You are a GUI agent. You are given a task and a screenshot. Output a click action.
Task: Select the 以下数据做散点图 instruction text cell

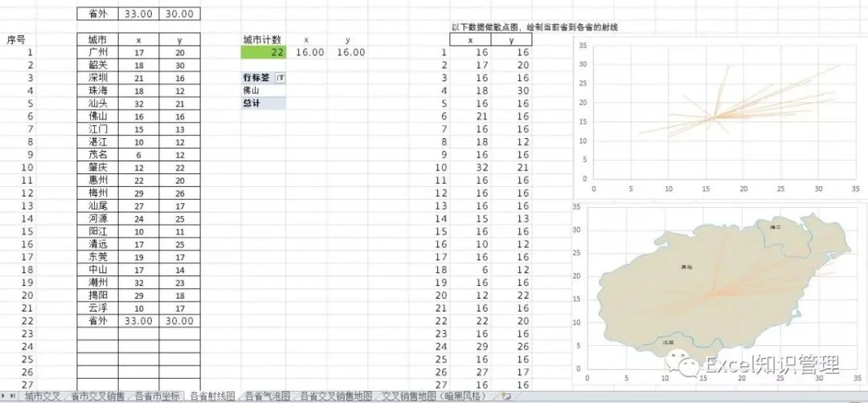534,27
